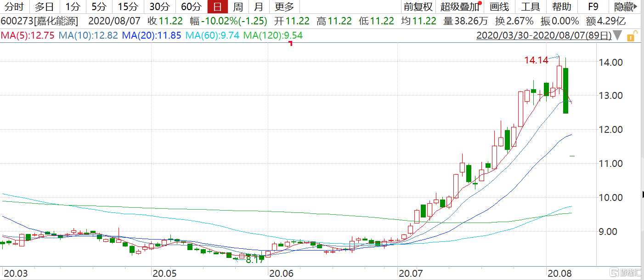The image size is (644, 280).
Task: Switch to the 分时 intraday tab
Action: 14,6
